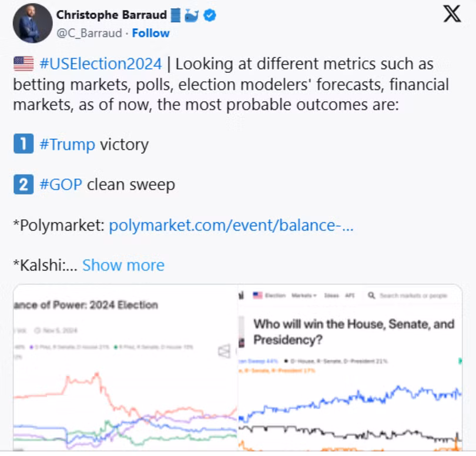The height and width of the screenshot is (456, 476).
Task: Click the number 1 keycap emoji
Action: pyautogui.click(x=23, y=144)
